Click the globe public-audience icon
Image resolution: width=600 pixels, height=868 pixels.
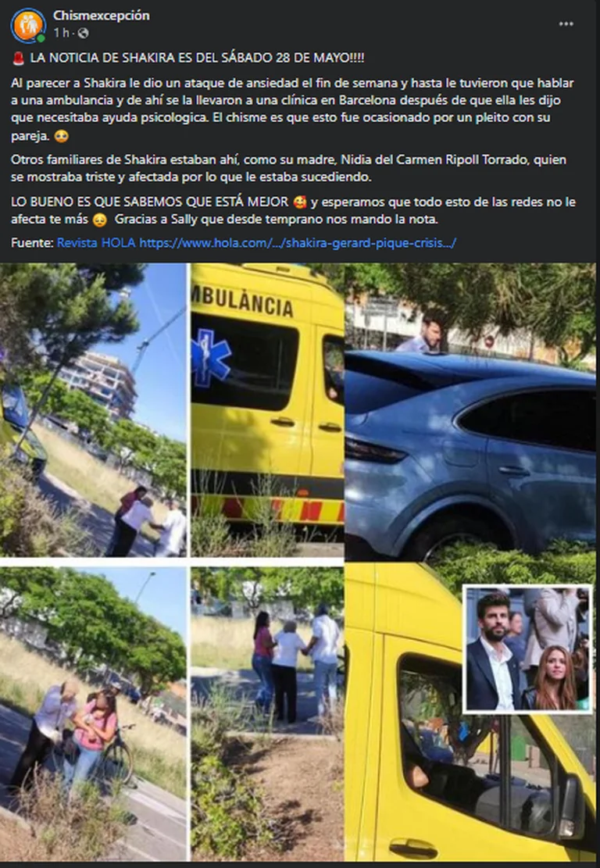pos(83,34)
